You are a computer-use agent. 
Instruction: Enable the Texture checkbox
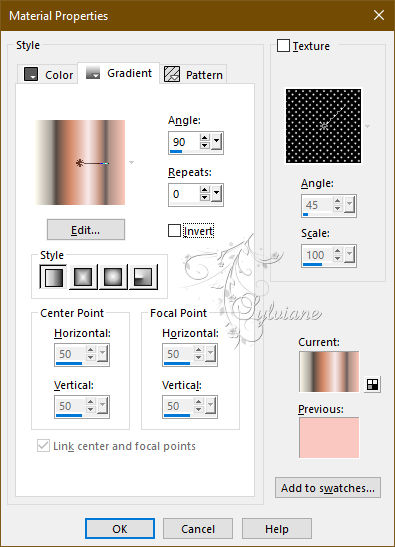[x=283, y=46]
